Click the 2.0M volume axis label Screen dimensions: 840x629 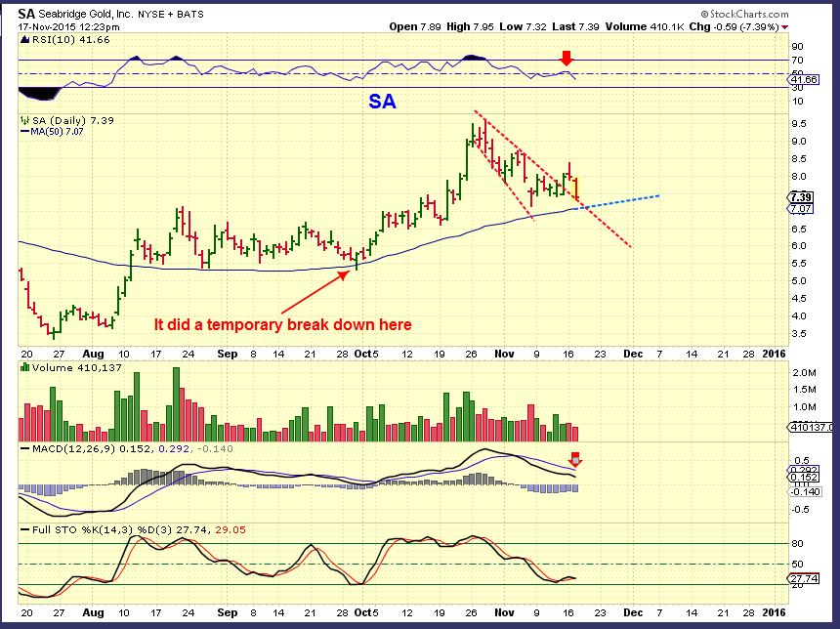pyautogui.click(x=804, y=372)
